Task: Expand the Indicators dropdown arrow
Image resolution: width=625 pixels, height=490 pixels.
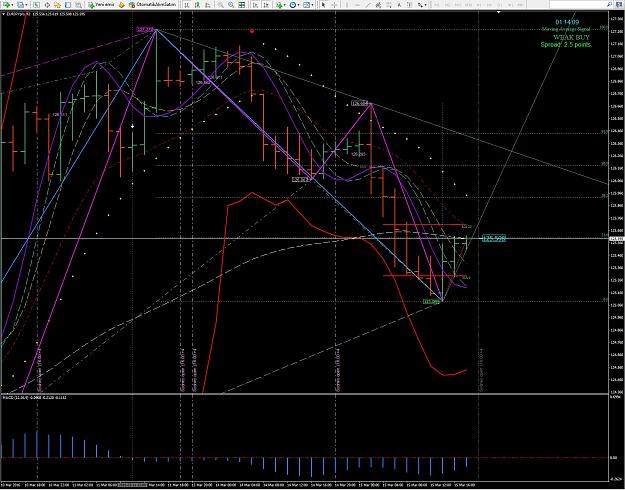Action: [285, 5]
